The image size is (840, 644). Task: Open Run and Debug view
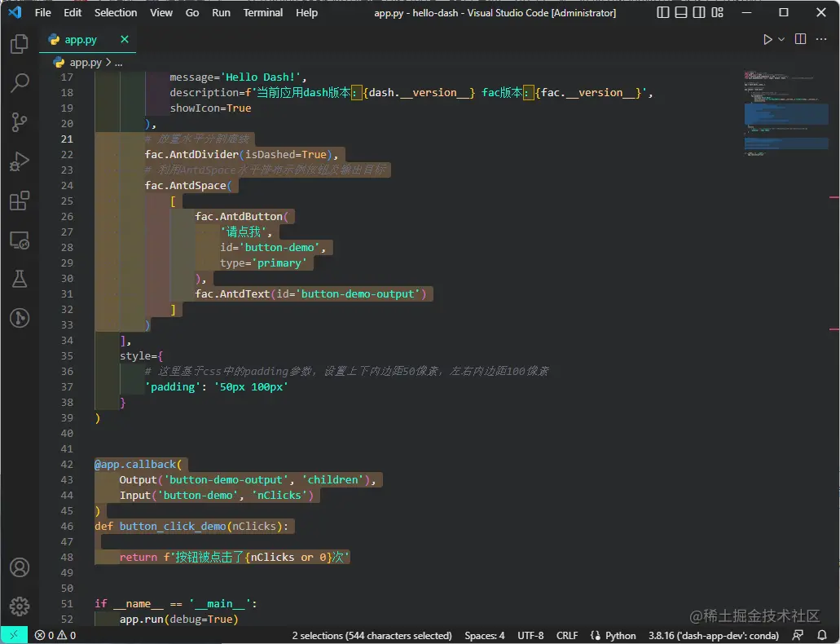(20, 161)
